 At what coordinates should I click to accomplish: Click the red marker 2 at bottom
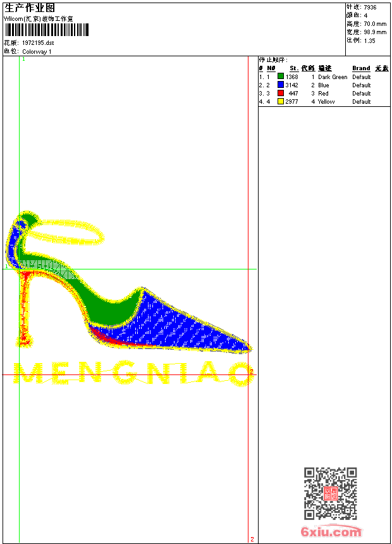click(252, 539)
